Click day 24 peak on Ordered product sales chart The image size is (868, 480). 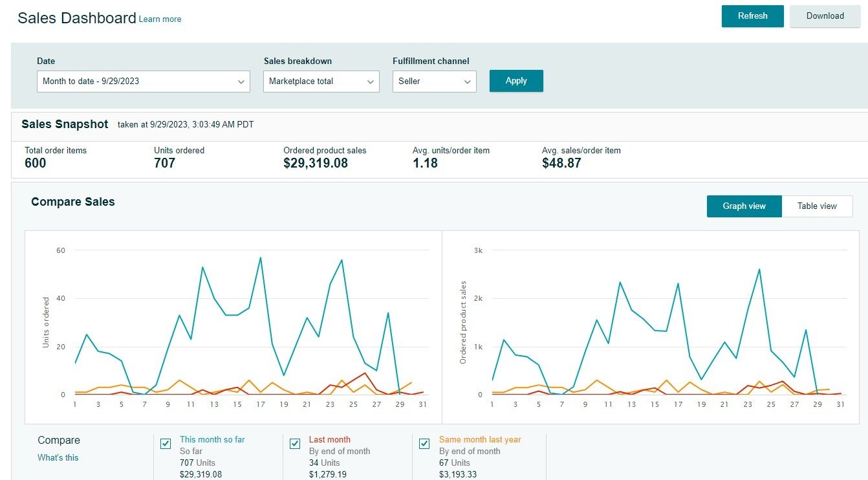point(759,269)
